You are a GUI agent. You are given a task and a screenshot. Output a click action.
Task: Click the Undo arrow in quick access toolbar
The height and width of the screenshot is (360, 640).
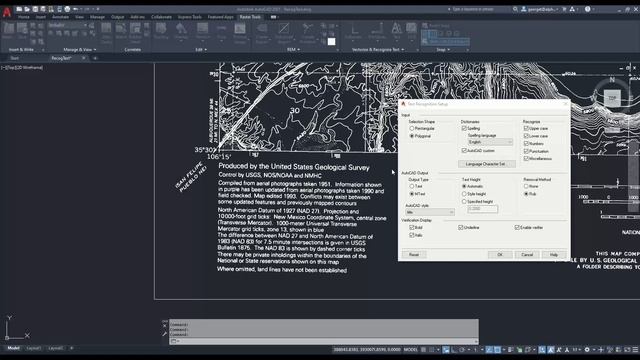pyautogui.click(x=76, y=9)
